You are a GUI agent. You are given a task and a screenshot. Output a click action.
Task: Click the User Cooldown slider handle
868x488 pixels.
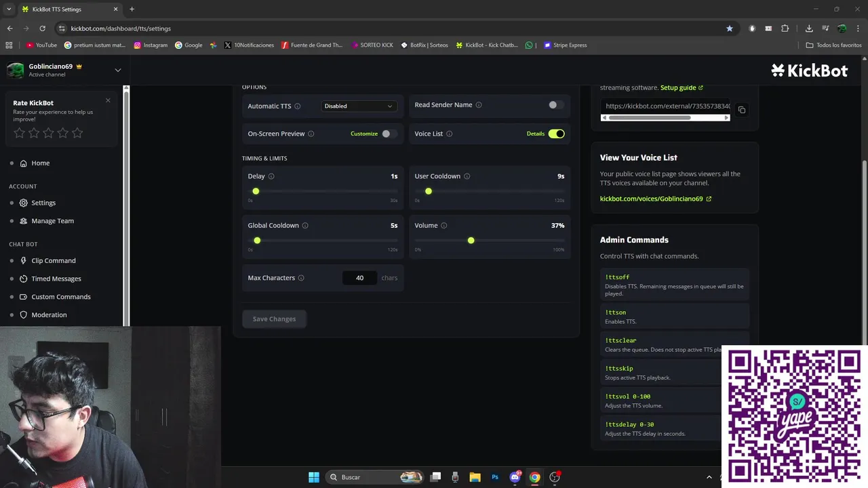428,191
